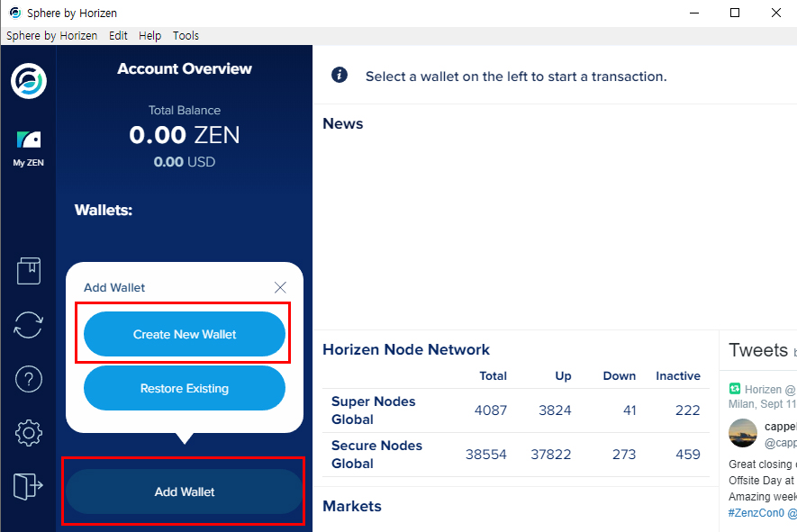Click the News section heading
The height and width of the screenshot is (532, 797).
pyautogui.click(x=343, y=123)
